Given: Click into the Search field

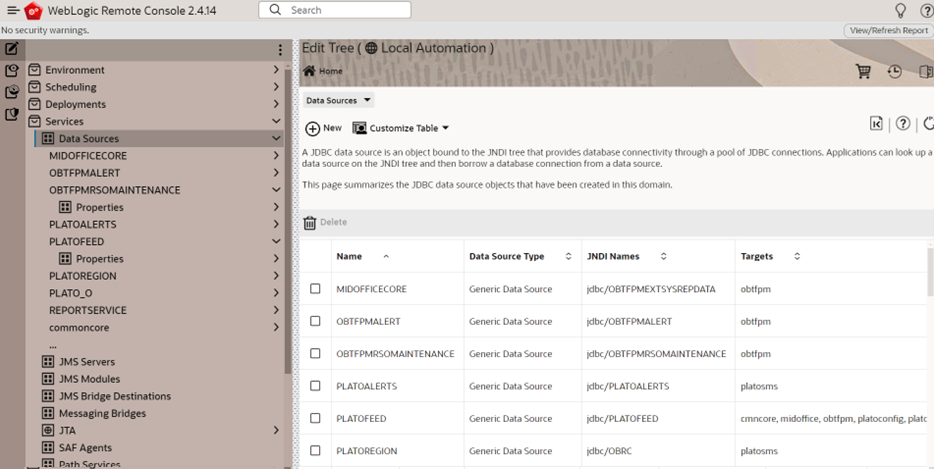Looking at the screenshot, I should pyautogui.click(x=335, y=10).
